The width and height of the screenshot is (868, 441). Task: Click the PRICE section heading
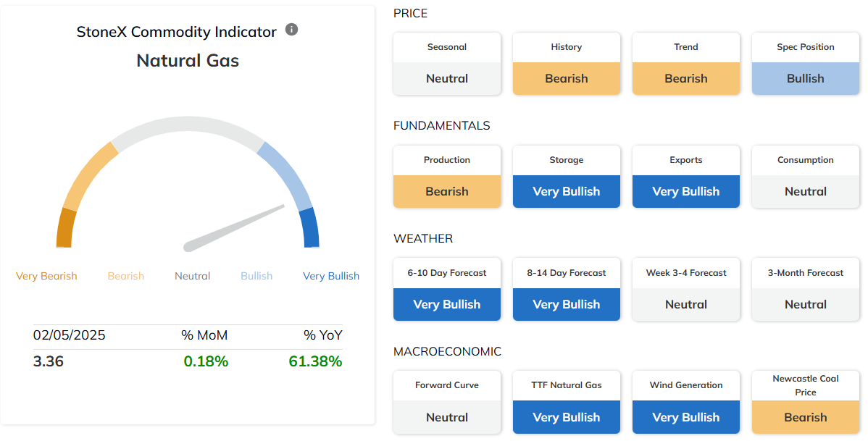[410, 13]
